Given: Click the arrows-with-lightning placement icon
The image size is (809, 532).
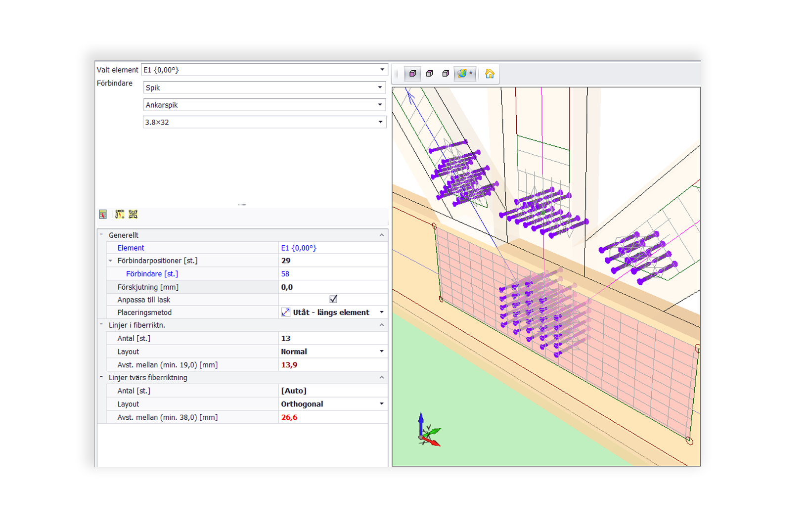Looking at the screenshot, I should (x=120, y=214).
